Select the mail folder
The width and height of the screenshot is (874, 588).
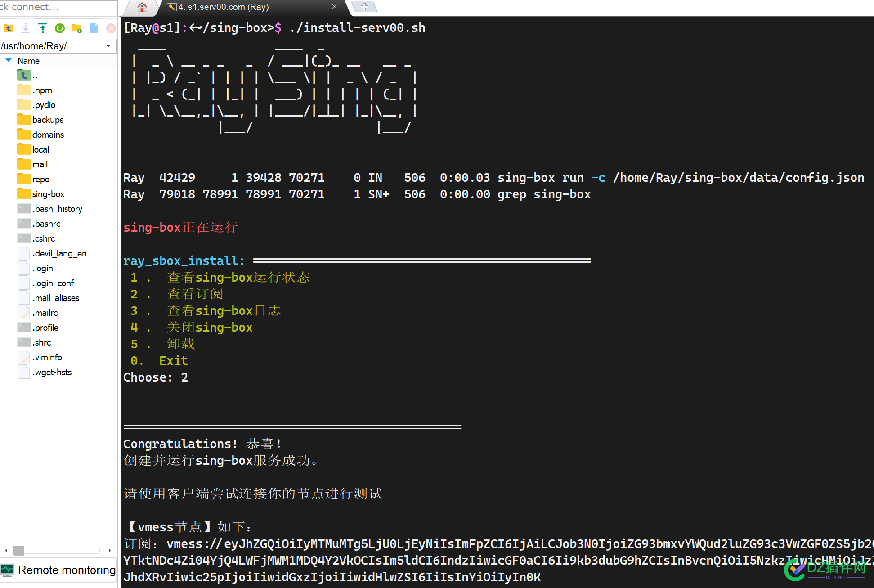pyautogui.click(x=32, y=164)
